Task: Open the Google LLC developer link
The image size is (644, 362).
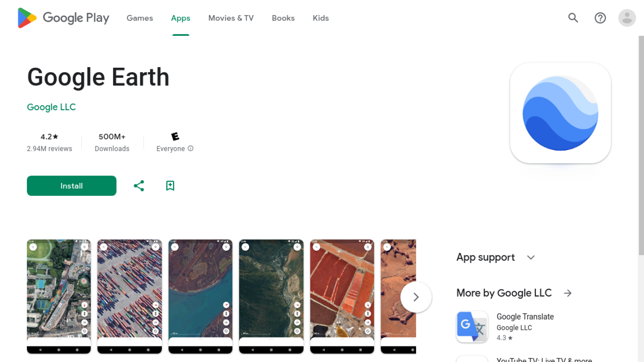Action: coord(51,107)
